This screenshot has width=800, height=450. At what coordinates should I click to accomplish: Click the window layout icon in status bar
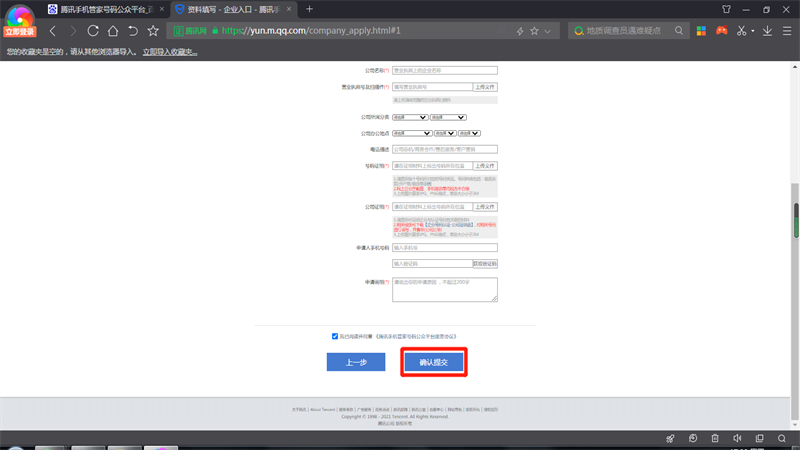760,438
